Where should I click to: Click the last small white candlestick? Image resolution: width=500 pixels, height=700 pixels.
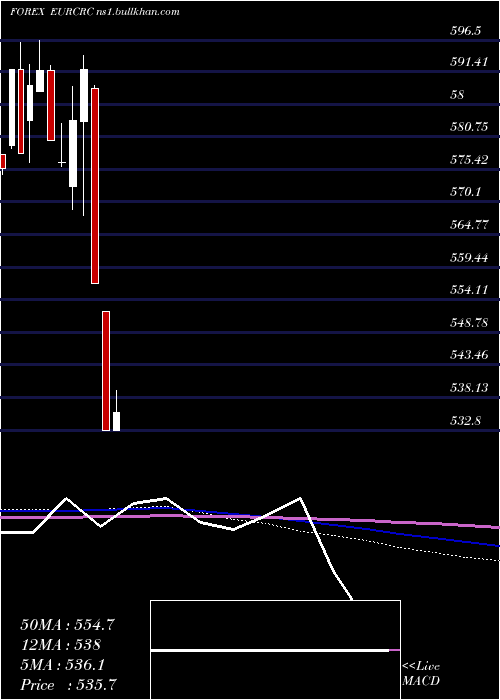tap(117, 411)
